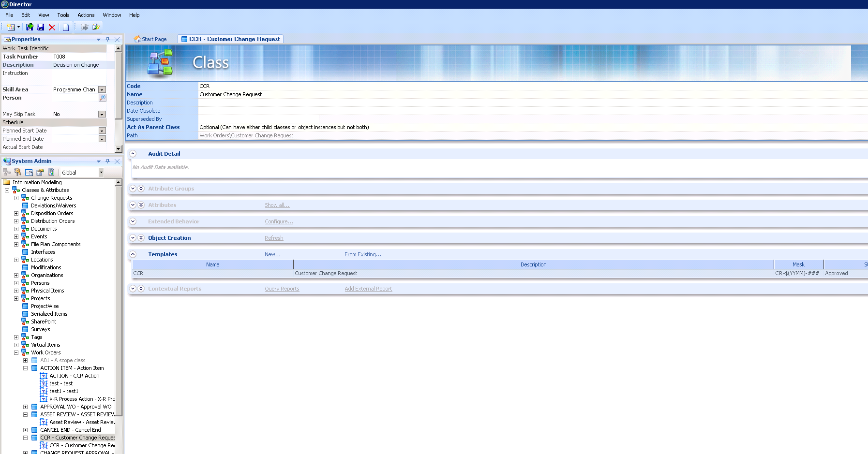The height and width of the screenshot is (454, 868).
Task: Click the New... template link
Action: pos(272,254)
